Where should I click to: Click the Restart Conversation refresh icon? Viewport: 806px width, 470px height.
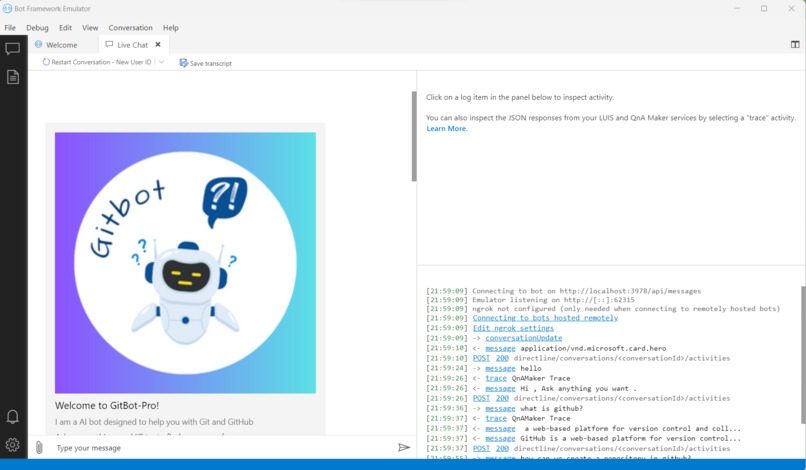click(46, 62)
